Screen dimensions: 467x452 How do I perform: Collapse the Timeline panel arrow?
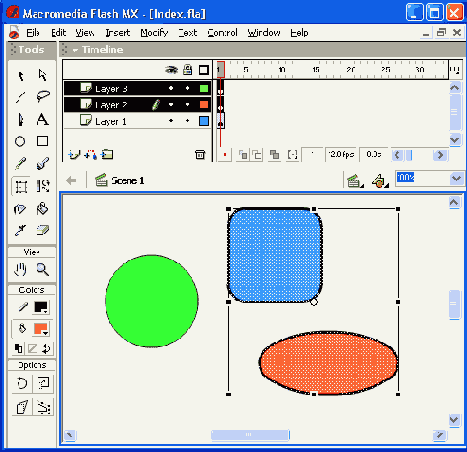pyautogui.click(x=75, y=50)
